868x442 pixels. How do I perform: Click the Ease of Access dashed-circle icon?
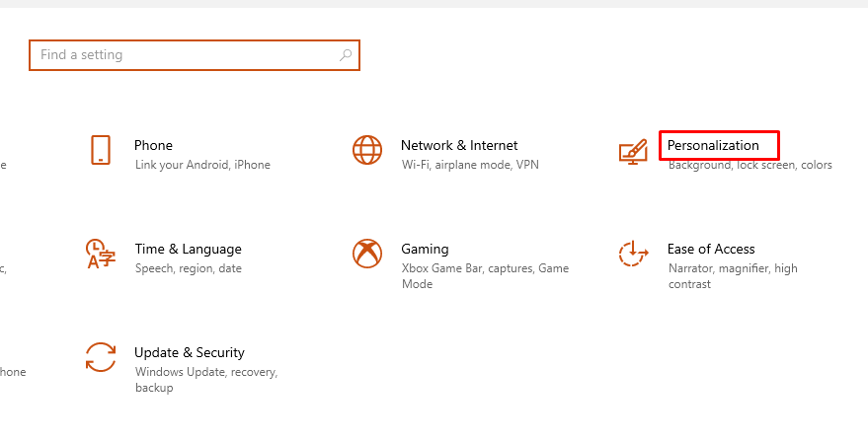(x=633, y=254)
